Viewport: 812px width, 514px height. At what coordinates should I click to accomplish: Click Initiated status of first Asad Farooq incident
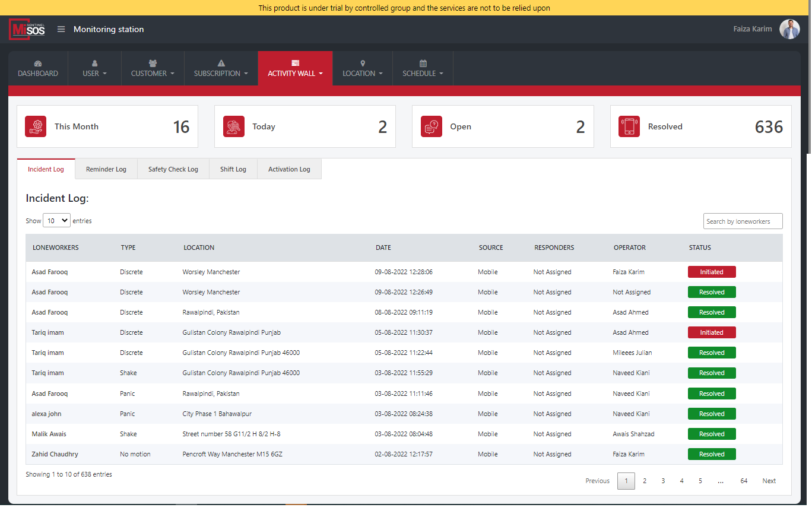click(711, 272)
